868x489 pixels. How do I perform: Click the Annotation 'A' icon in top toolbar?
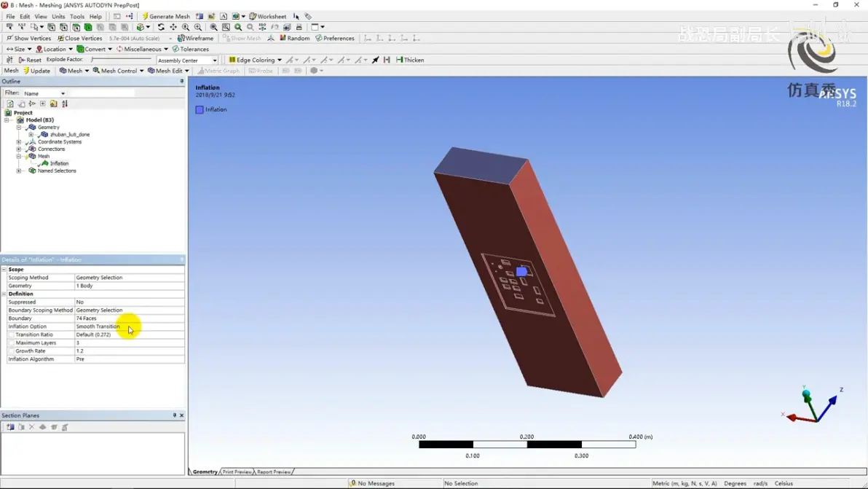pos(224,16)
